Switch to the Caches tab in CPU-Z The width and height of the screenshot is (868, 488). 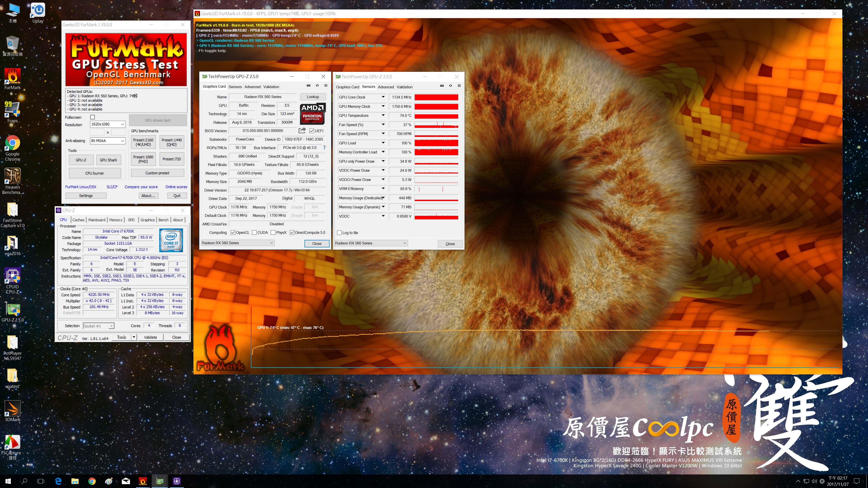point(78,220)
